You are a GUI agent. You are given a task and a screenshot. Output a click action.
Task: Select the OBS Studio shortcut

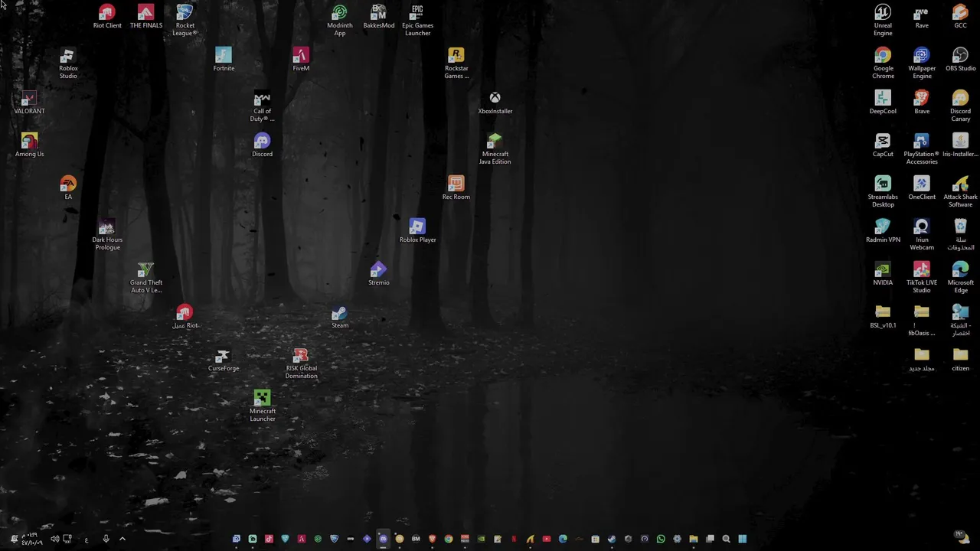960,60
